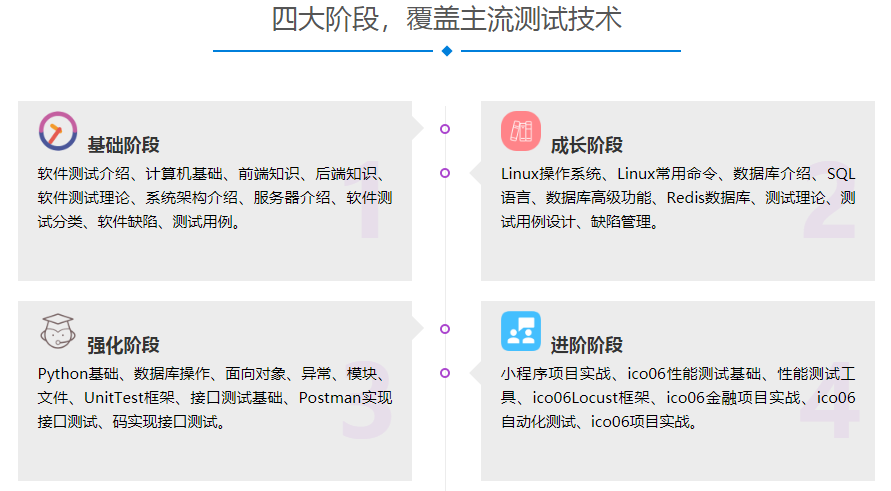Click the blue diamond under the main heading
This screenshot has height=491, width=891.
(x=447, y=50)
